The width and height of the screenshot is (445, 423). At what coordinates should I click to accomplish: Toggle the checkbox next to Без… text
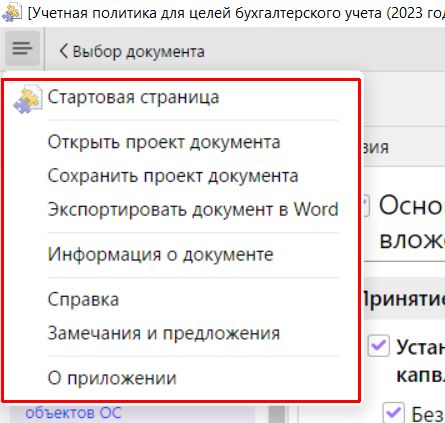tap(394, 413)
